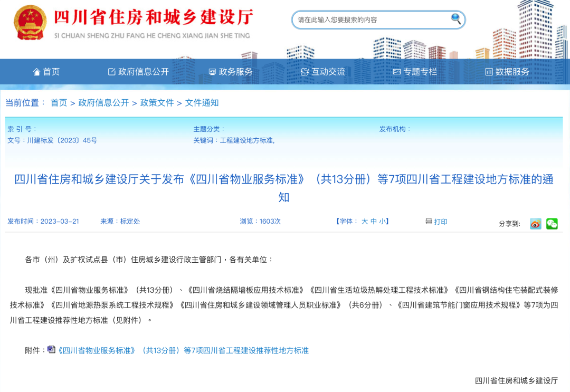Viewport: 570px width, 392px height.
Task: Set font size to large (大)
Action: coord(364,222)
